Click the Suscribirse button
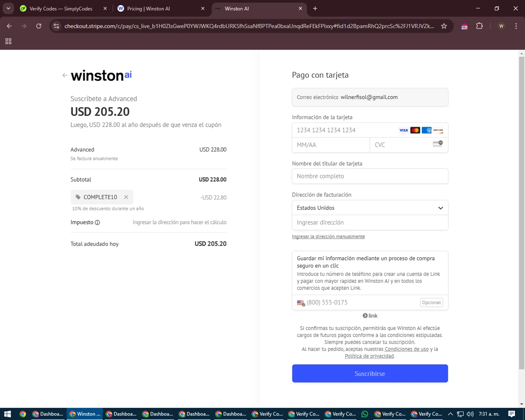The image size is (525, 420). click(370, 373)
